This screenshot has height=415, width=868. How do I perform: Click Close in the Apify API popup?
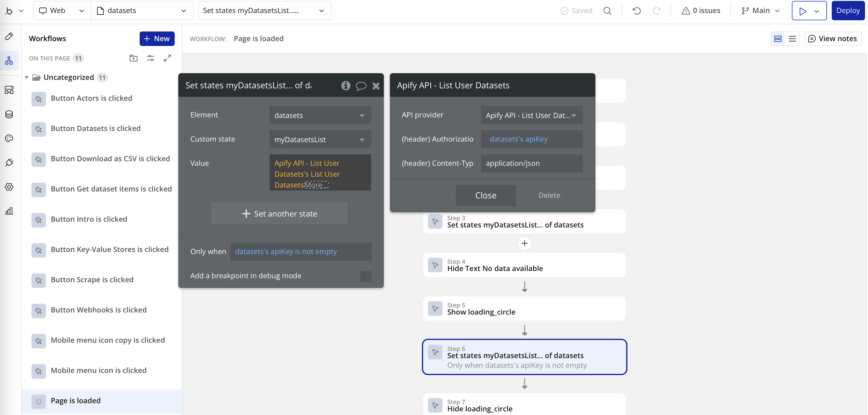pos(486,195)
